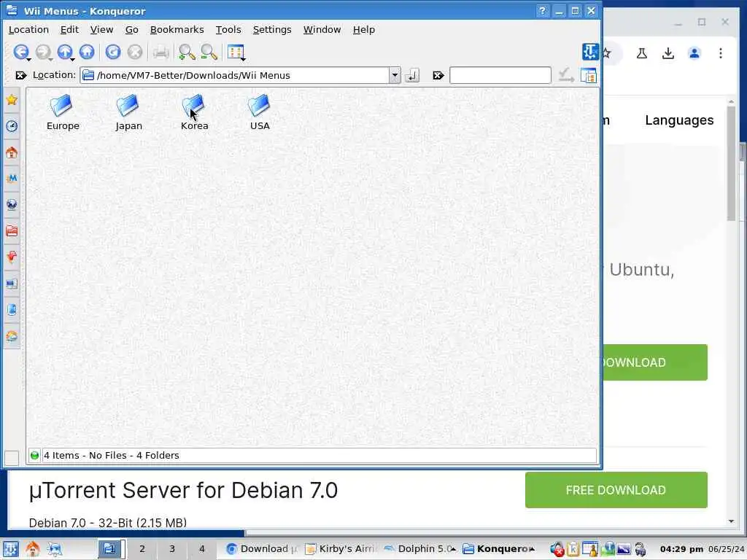Switch to Kirby's taskbar entry
The height and width of the screenshot is (560, 747).
[341, 548]
